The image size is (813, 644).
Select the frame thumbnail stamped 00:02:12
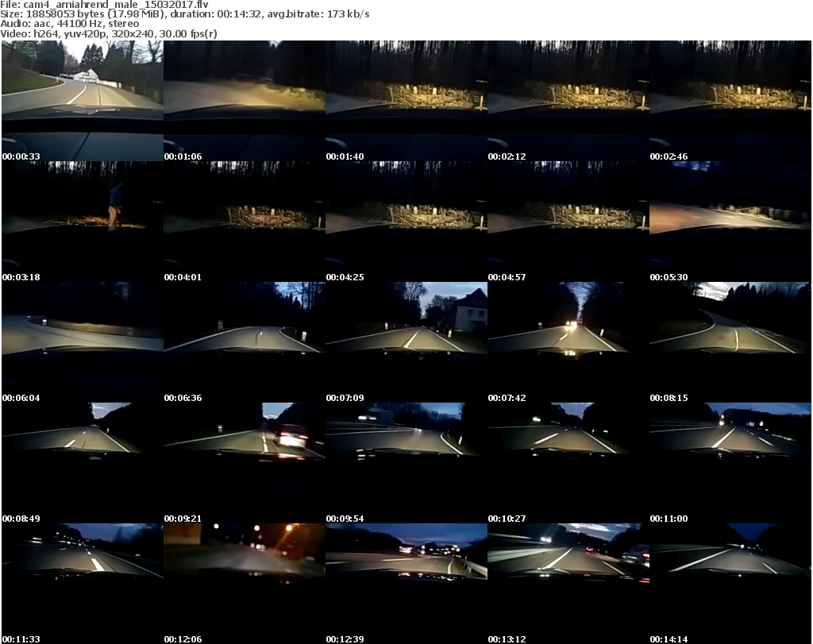pyautogui.click(x=568, y=101)
